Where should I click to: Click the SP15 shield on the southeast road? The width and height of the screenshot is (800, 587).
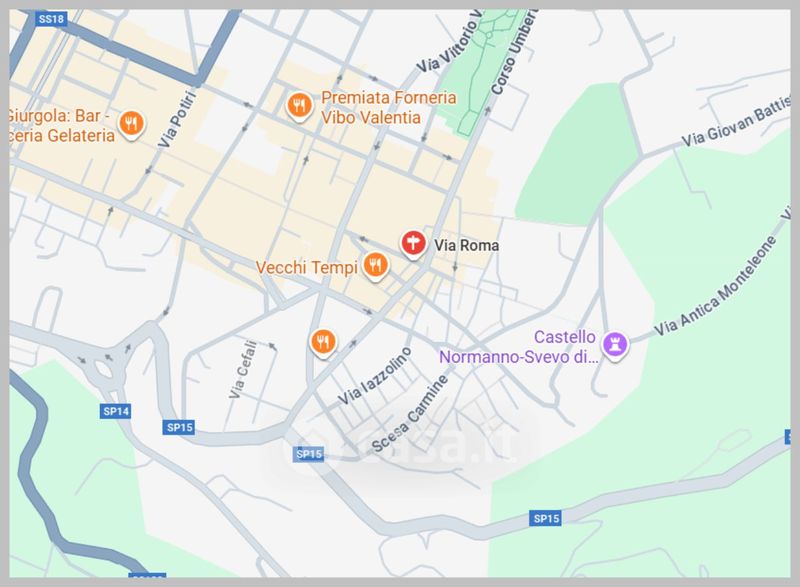[545, 519]
